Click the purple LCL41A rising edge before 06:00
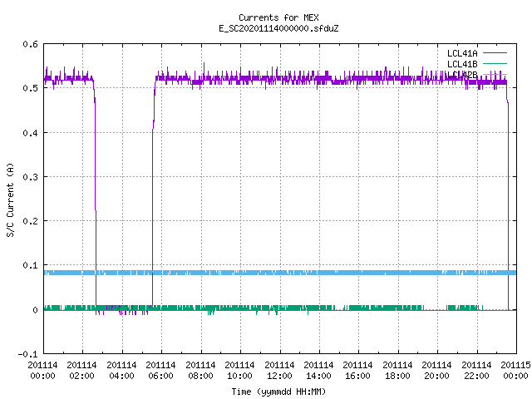The height and width of the screenshot is (399, 532). [153, 194]
